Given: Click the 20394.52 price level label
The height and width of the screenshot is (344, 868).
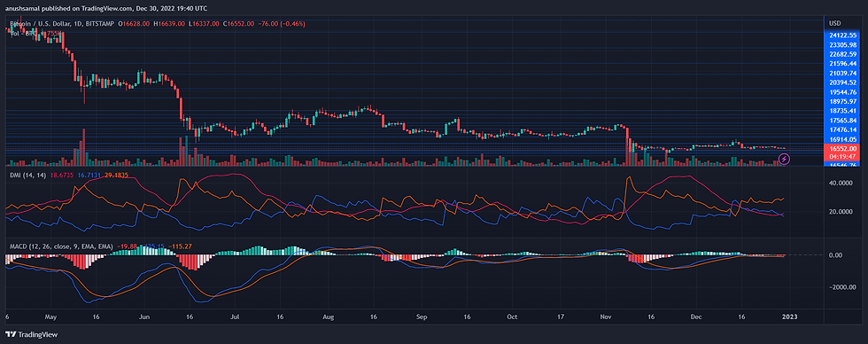Looking at the screenshot, I should click(x=843, y=82).
